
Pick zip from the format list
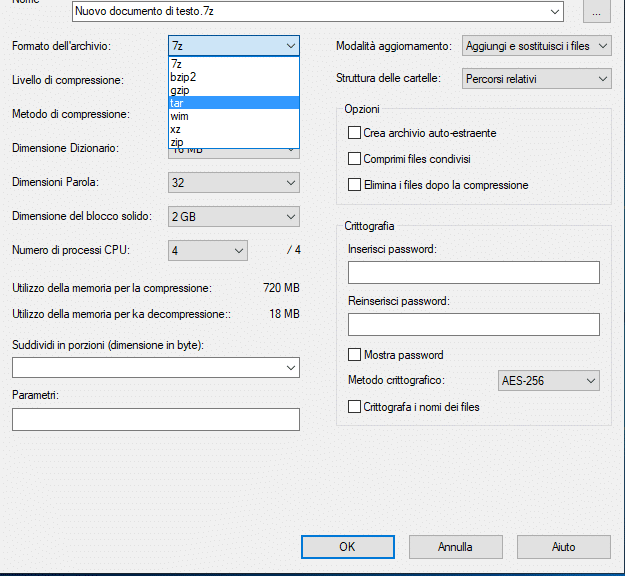(x=234, y=142)
